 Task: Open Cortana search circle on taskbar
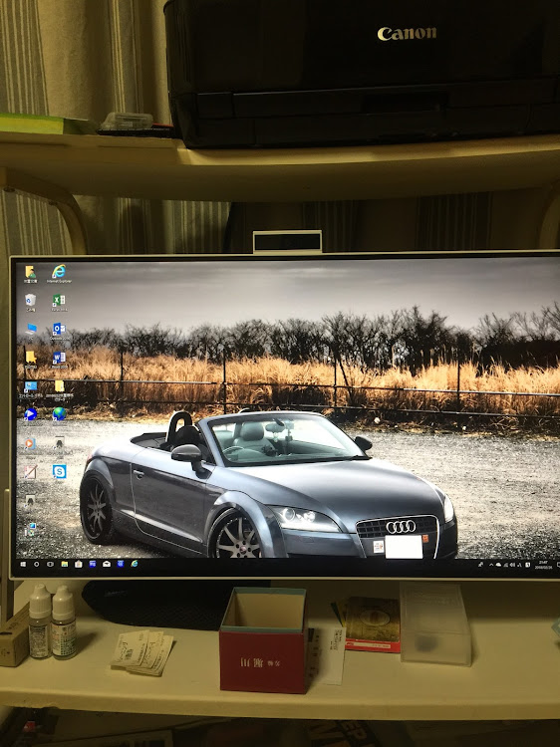(36, 564)
